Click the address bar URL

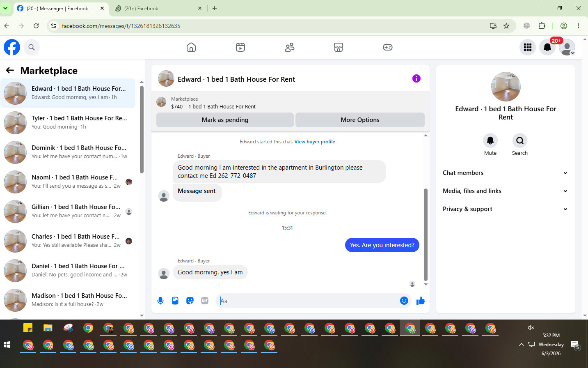[x=121, y=26]
